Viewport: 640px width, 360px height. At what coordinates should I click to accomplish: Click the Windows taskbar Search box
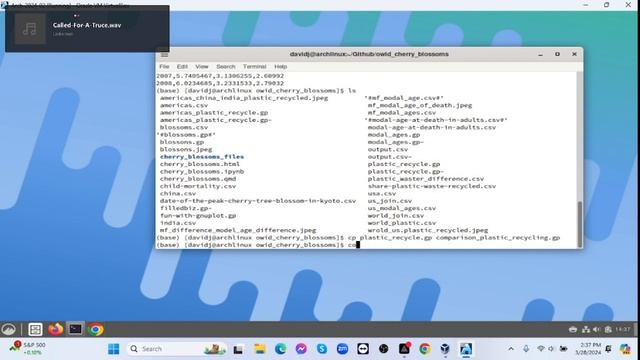(x=177, y=349)
